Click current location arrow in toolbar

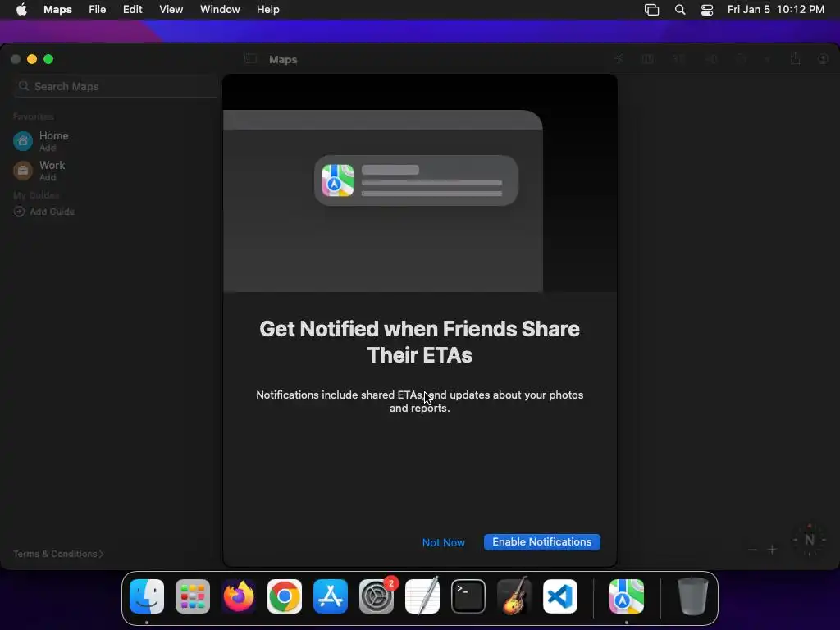(619, 59)
